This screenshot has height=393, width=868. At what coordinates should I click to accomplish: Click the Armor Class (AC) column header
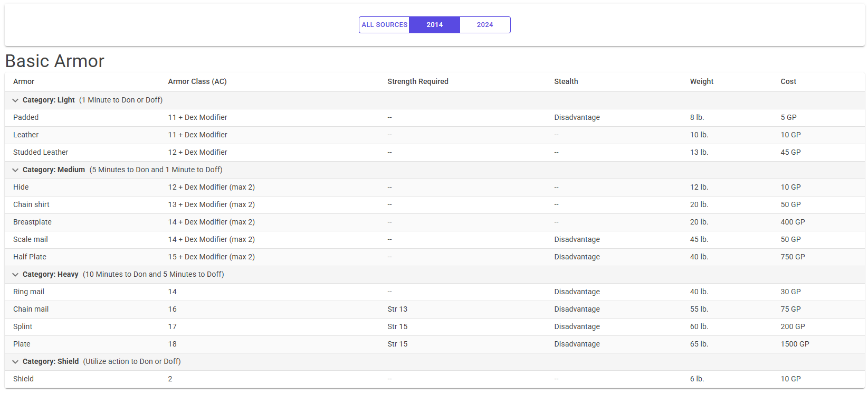(x=197, y=81)
